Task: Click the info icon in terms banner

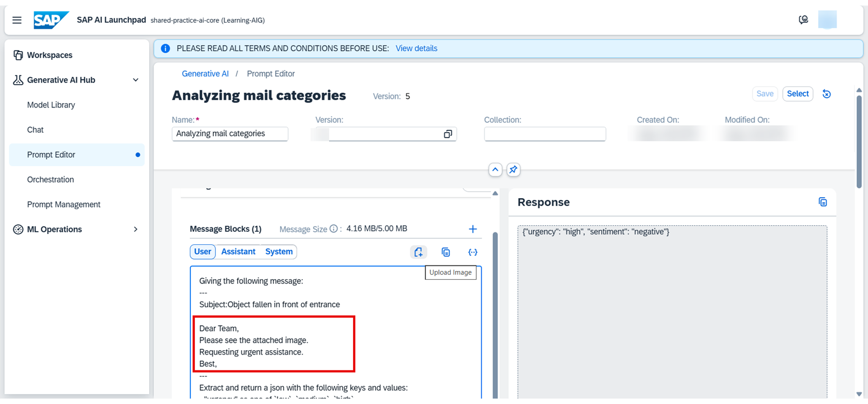Action: (x=165, y=48)
